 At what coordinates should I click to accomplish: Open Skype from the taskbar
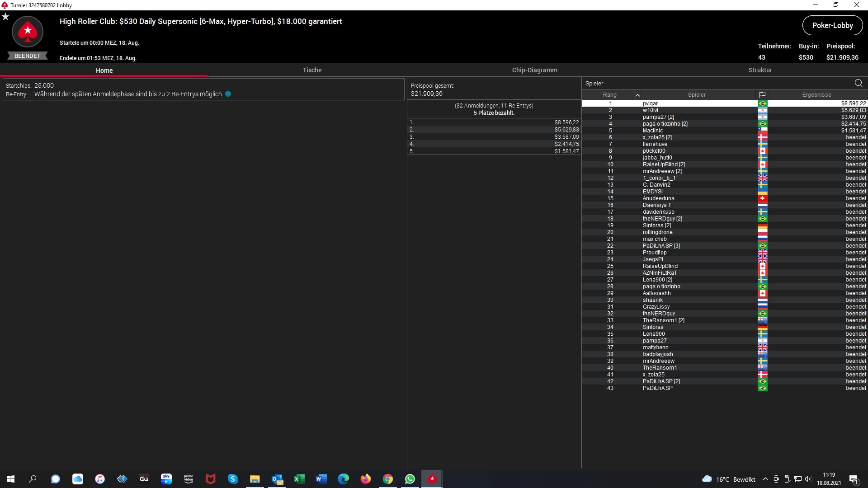233,479
